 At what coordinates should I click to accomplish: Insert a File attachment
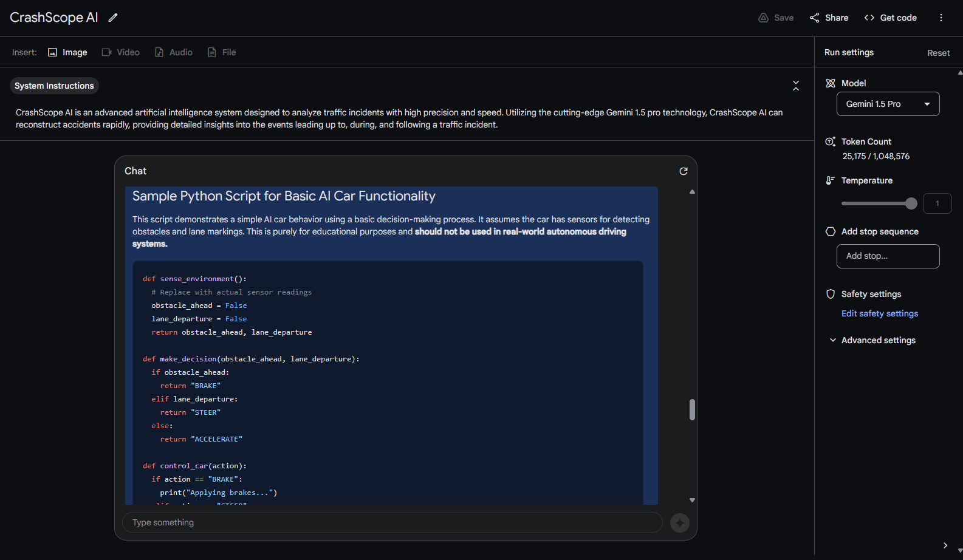(x=221, y=52)
